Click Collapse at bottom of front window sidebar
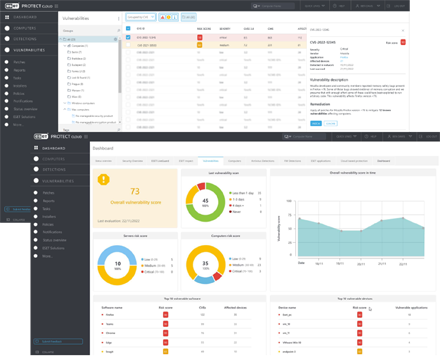The image size is (440, 363). pyautogui.click(x=45, y=352)
